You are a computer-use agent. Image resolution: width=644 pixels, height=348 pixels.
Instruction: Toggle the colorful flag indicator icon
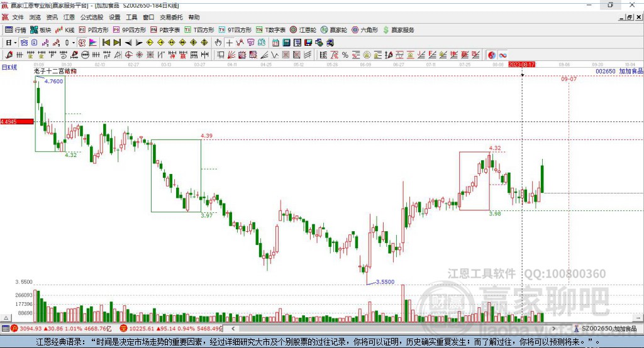pyautogui.click(x=93, y=43)
